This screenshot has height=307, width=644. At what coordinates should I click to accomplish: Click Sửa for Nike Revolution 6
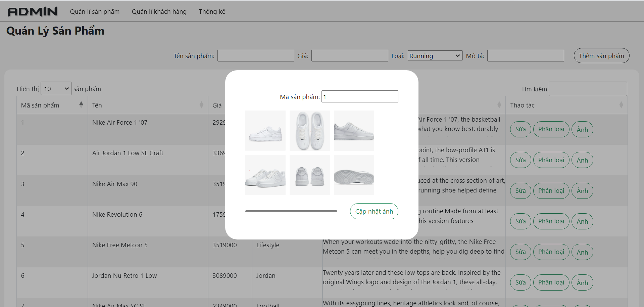[521, 221]
